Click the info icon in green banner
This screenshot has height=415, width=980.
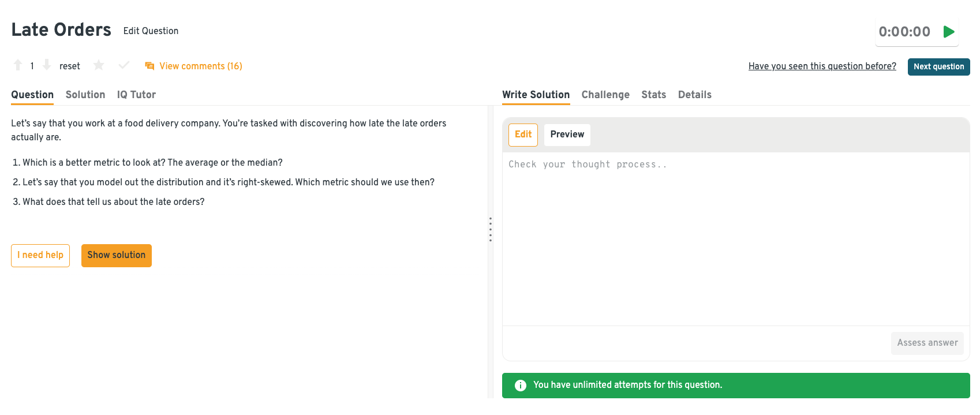tap(521, 385)
